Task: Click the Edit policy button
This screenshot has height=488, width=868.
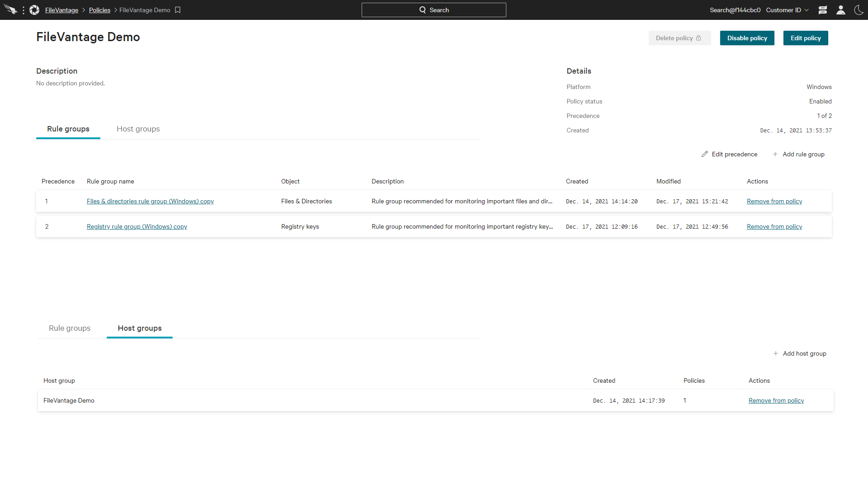Action: 806,38
